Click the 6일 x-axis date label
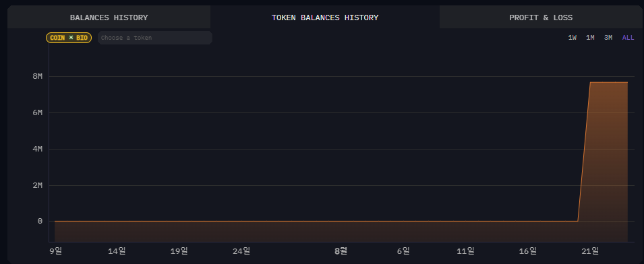The image size is (644, 264). 403,251
